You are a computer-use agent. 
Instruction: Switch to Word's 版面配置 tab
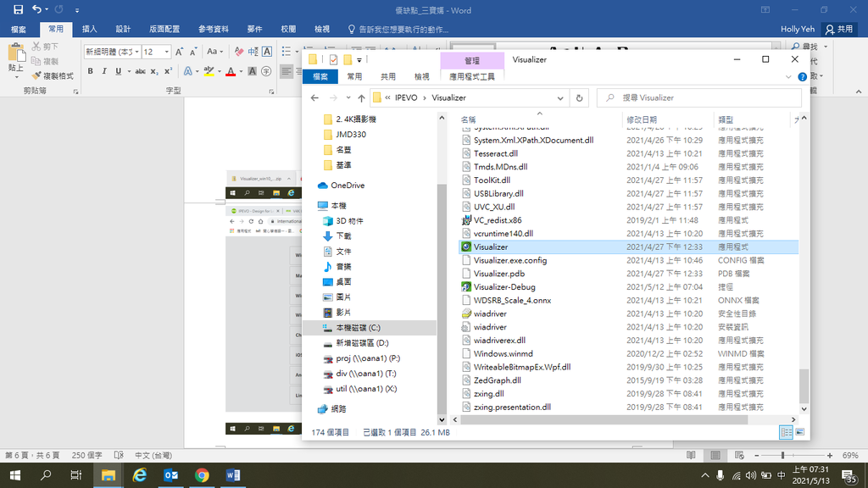coord(164,30)
